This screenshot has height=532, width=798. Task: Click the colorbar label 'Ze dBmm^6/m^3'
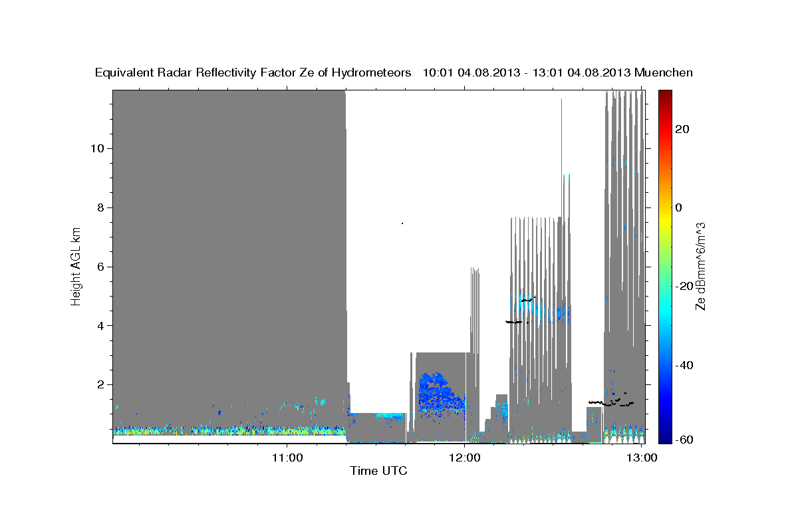(x=700, y=266)
